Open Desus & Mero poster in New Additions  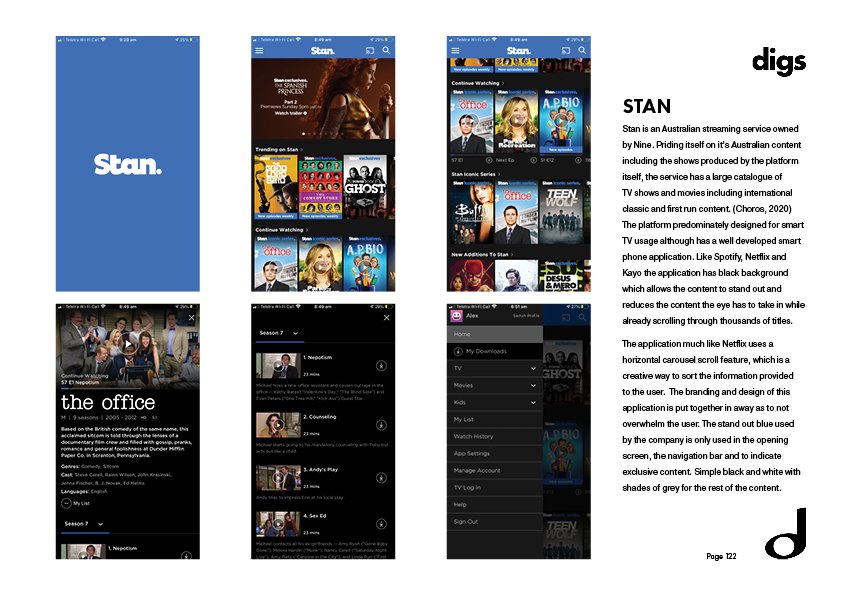(561, 275)
